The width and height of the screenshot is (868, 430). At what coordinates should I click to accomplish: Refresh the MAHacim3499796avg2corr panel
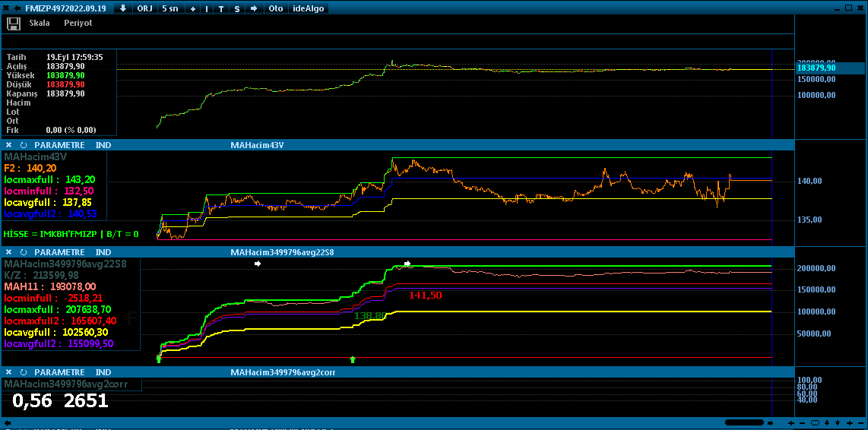[24, 372]
